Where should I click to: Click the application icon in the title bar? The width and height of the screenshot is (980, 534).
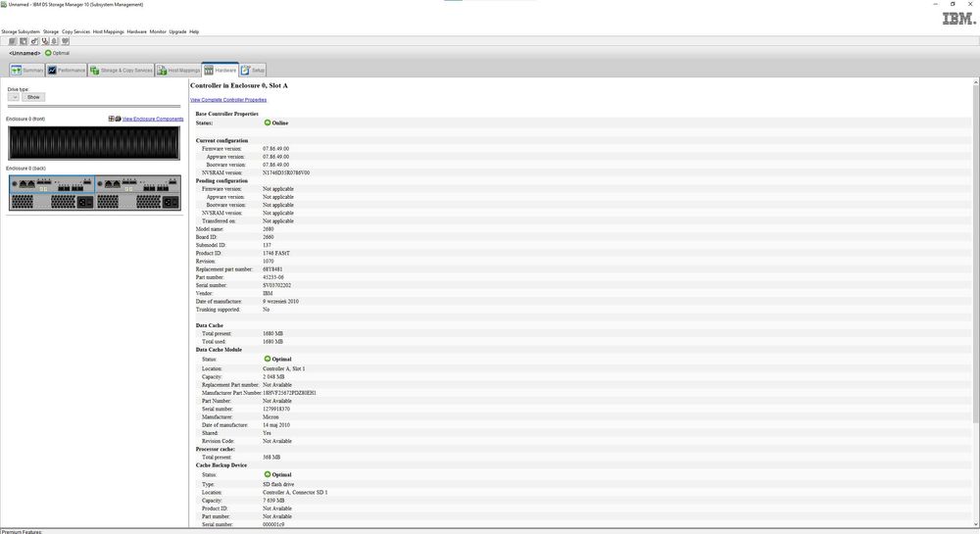click(x=4, y=4)
